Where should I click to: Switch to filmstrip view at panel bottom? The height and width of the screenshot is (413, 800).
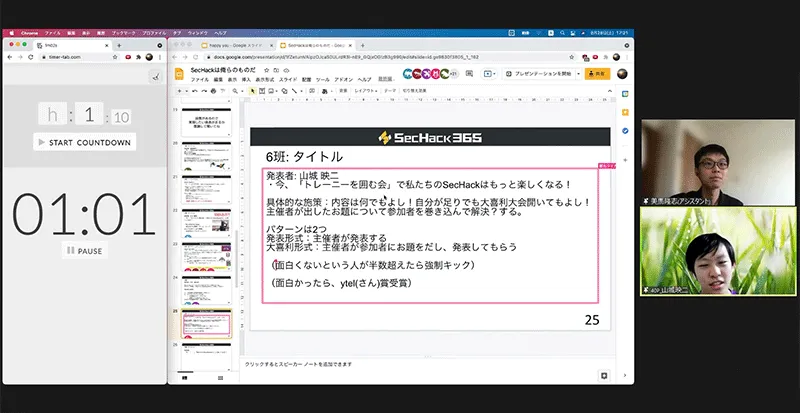(184, 378)
